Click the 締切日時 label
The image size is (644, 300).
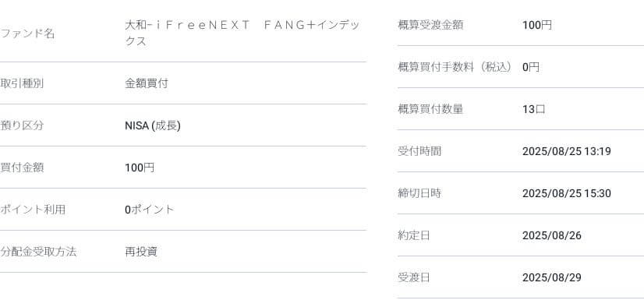(419, 193)
